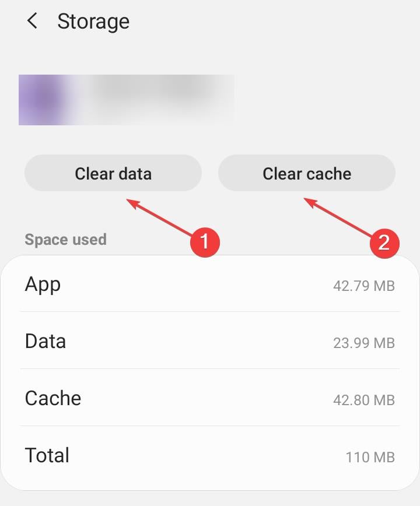Click the red arrow pointing to Clear cache

click(x=338, y=217)
